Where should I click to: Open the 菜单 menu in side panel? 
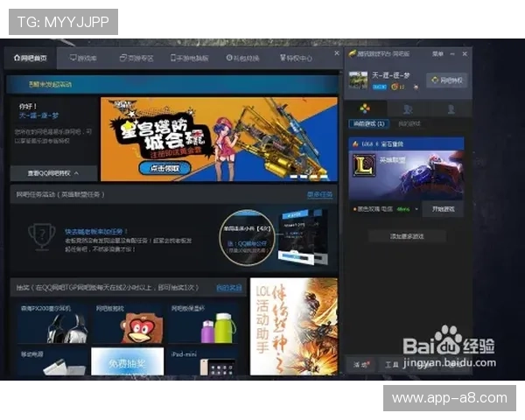(x=437, y=53)
